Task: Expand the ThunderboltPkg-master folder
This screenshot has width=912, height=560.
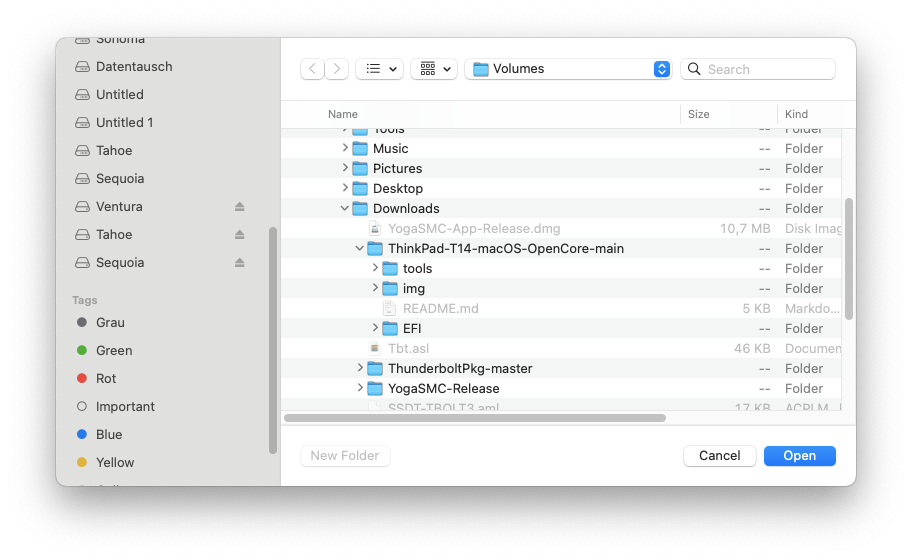Action: pyautogui.click(x=360, y=368)
